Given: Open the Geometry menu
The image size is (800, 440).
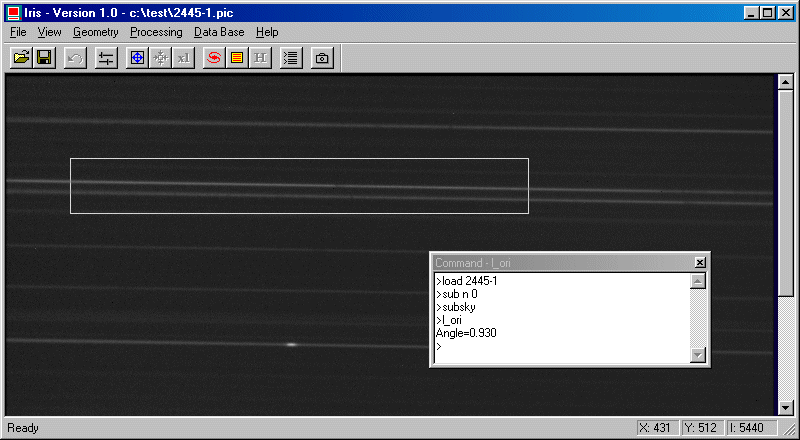Looking at the screenshot, I should (x=95, y=32).
